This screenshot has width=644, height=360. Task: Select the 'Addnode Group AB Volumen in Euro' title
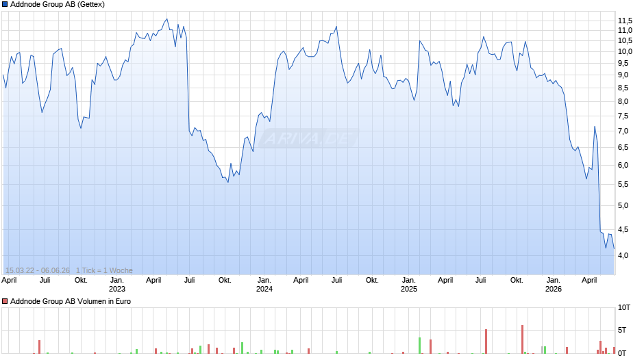click(71, 301)
